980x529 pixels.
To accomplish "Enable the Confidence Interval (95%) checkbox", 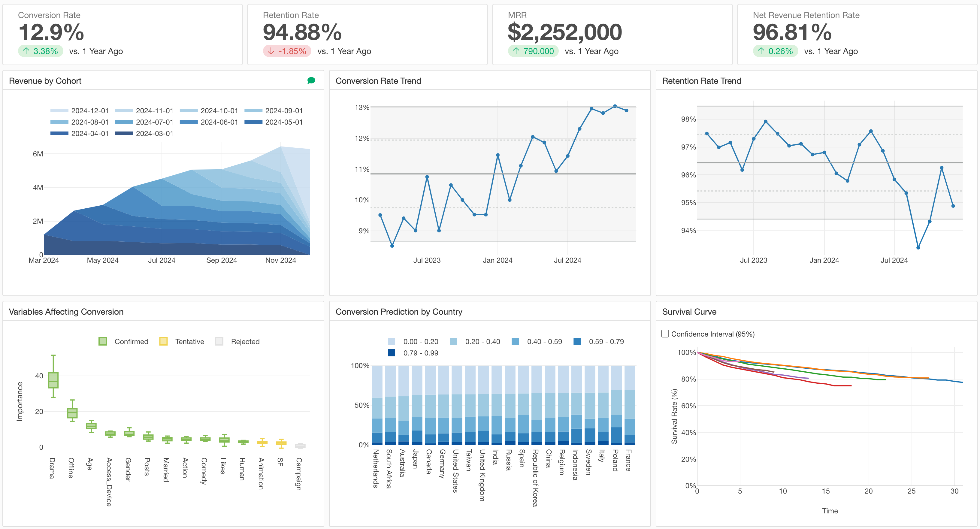I will pyautogui.click(x=665, y=334).
